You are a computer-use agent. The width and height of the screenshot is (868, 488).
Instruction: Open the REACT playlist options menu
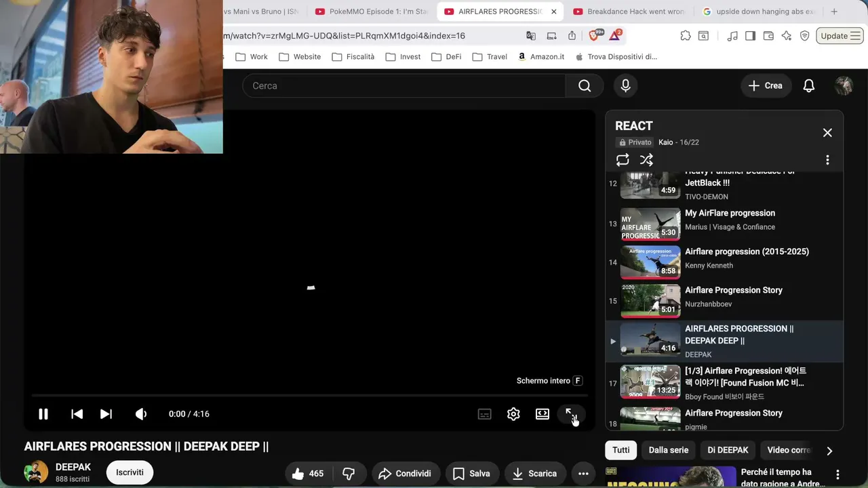pyautogui.click(x=827, y=160)
